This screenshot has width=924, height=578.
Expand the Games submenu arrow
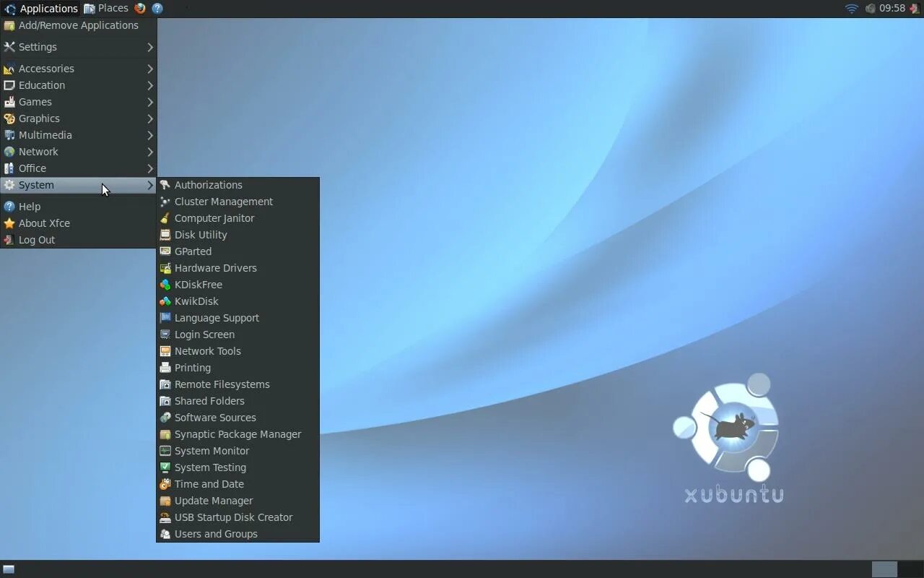click(150, 102)
